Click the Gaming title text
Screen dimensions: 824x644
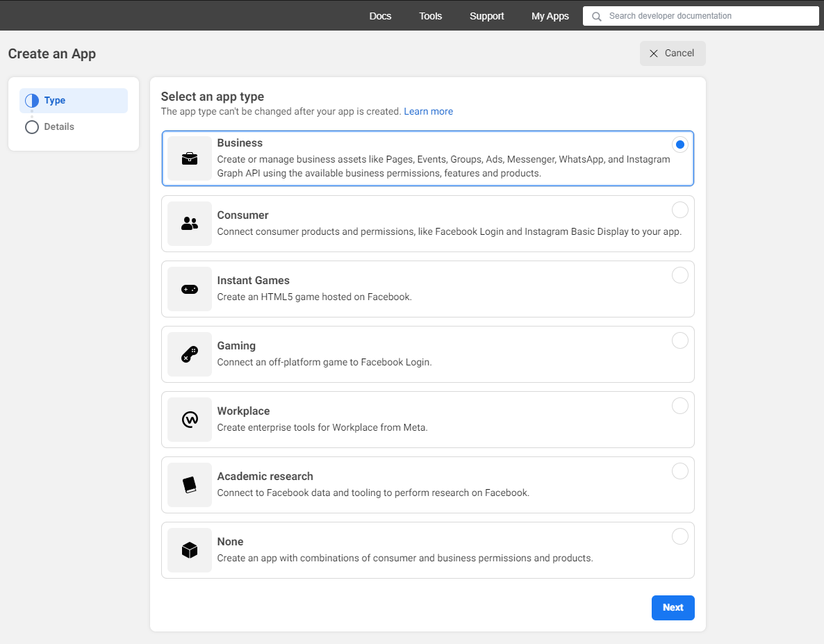click(x=236, y=346)
